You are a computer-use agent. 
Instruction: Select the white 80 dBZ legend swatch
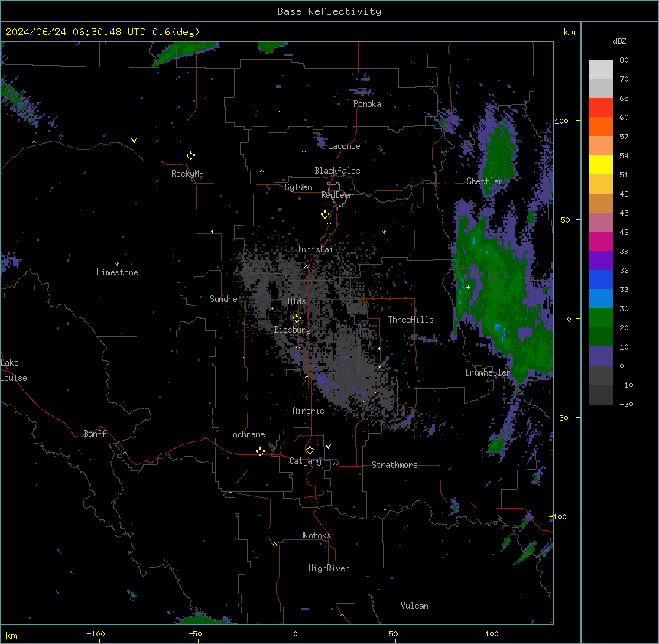tap(601, 70)
